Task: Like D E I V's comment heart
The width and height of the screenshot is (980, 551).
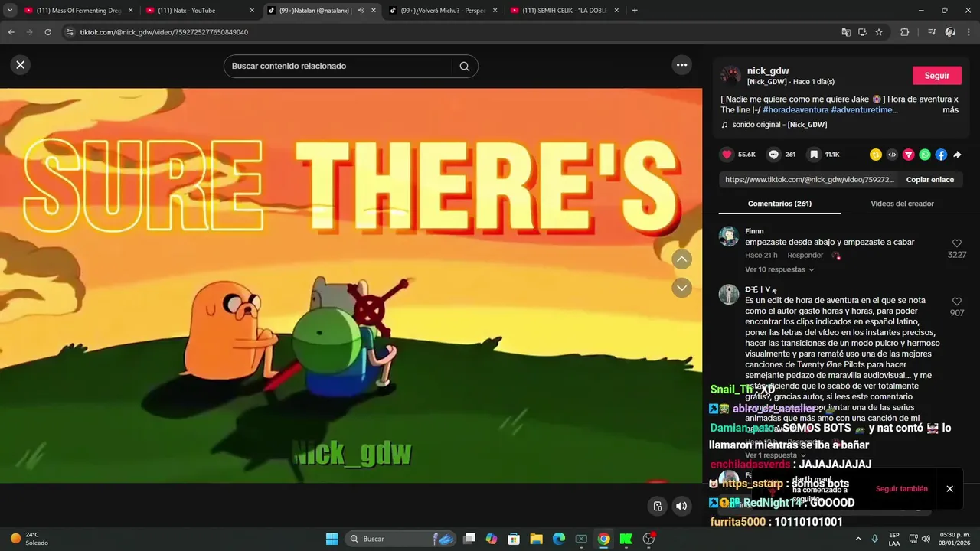Action: 957,302
